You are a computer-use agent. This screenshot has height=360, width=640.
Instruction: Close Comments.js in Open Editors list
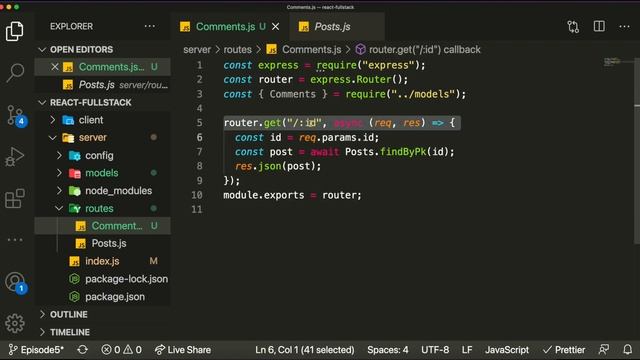(55, 67)
